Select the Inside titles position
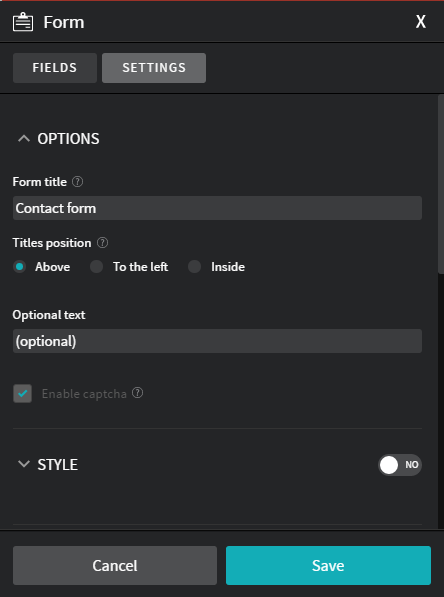444x597 pixels. 194,267
